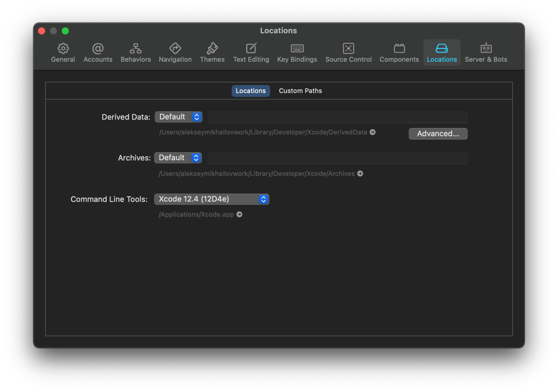Click the Derived Data path field
Image resolution: width=558 pixels, height=392 pixels.
coord(338,117)
